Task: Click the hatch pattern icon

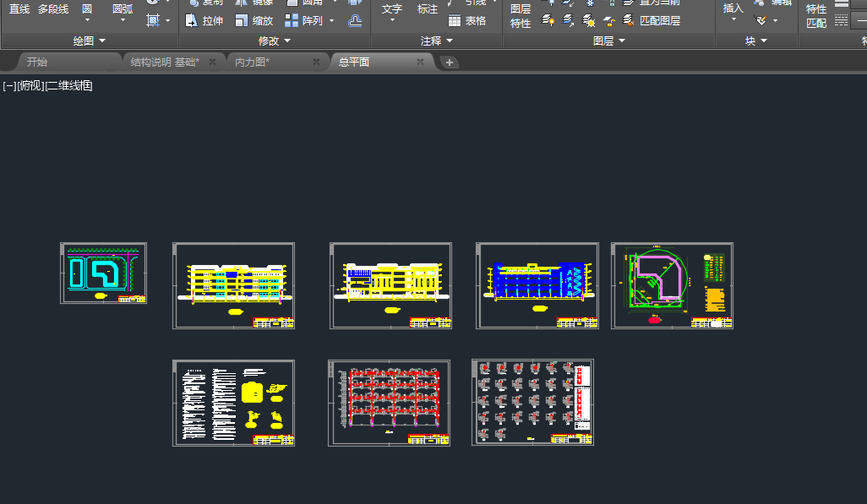Action: point(153,20)
